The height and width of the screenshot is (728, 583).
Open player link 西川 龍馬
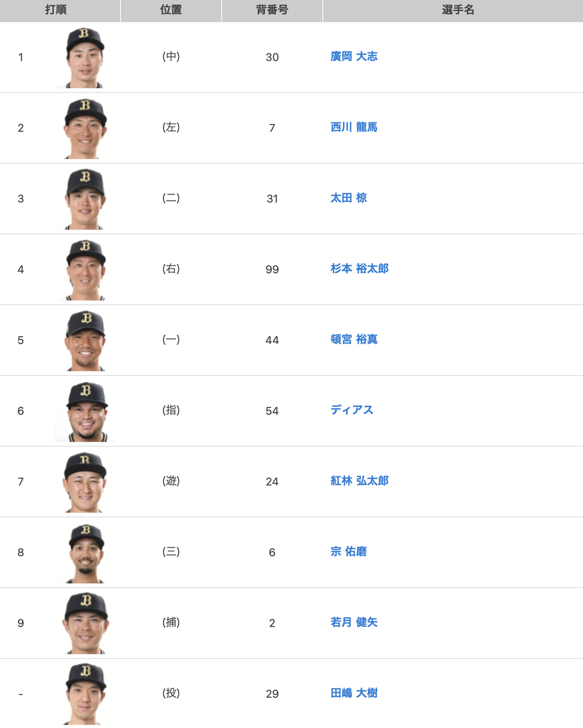(354, 127)
